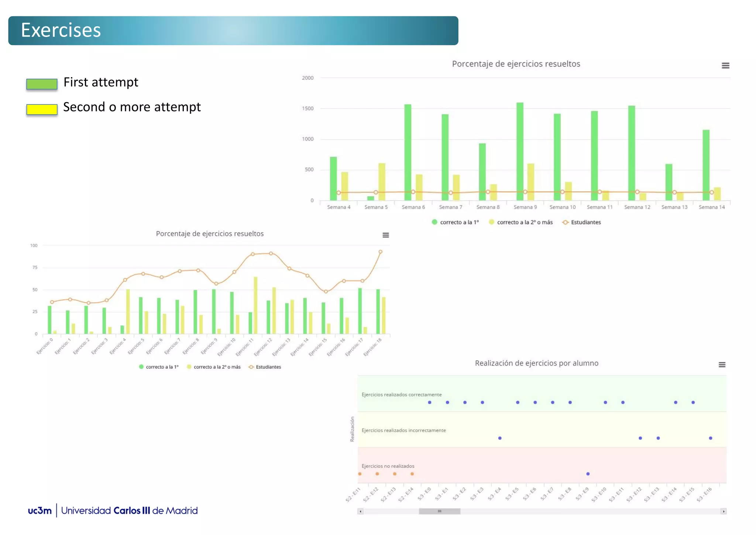Click the green First attempt color swatch
This screenshot has width=756, height=535.
pyautogui.click(x=42, y=84)
